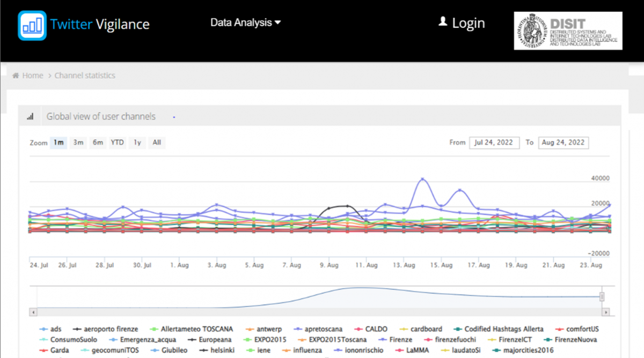Viewport: 644px width, 358px height.
Task: Click the user icon beside Login
Action: click(443, 22)
